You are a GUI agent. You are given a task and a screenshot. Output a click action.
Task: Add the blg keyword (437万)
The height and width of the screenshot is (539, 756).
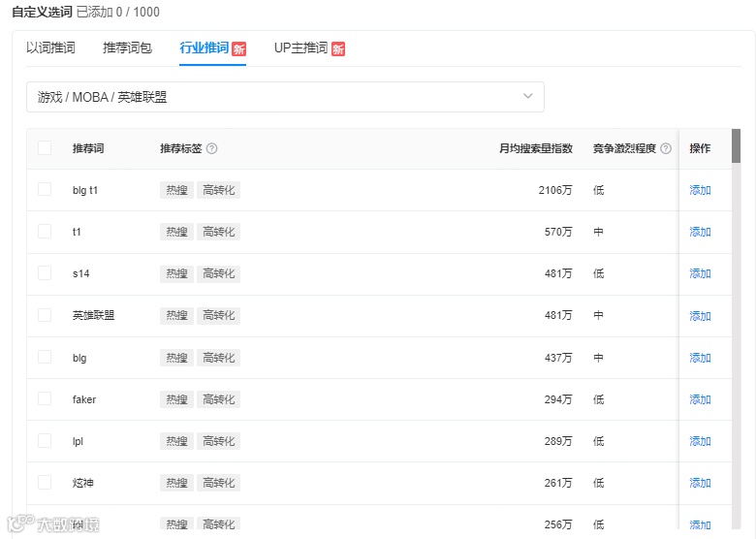pos(700,358)
